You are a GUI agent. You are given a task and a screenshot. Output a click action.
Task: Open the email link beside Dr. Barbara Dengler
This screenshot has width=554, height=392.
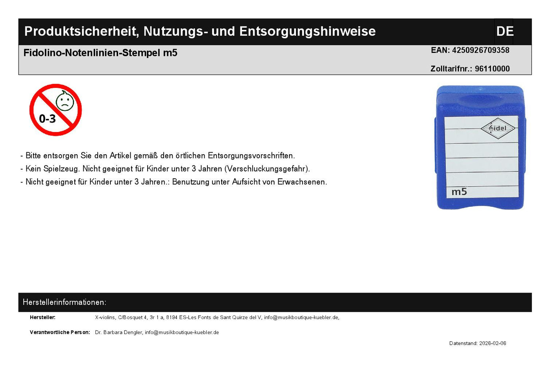pyautogui.click(x=182, y=333)
